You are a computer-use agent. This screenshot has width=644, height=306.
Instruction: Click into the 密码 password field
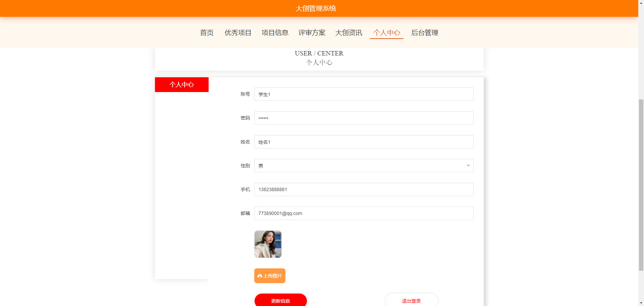(364, 118)
